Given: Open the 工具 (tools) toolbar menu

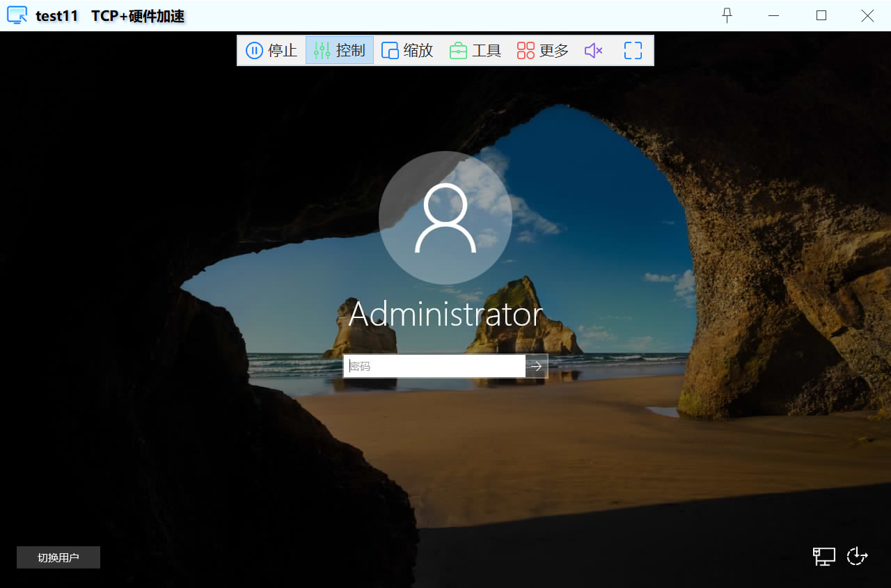Looking at the screenshot, I should 475,50.
